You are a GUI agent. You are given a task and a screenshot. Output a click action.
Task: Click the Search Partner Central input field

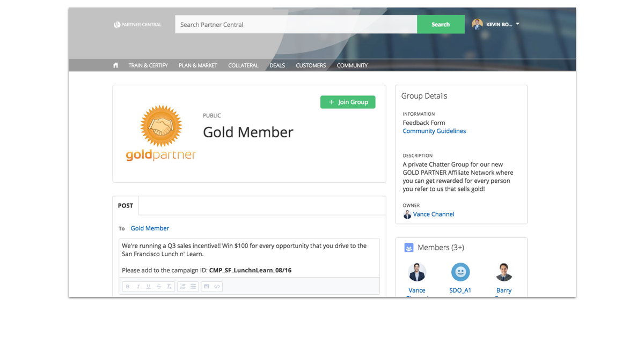(x=296, y=25)
